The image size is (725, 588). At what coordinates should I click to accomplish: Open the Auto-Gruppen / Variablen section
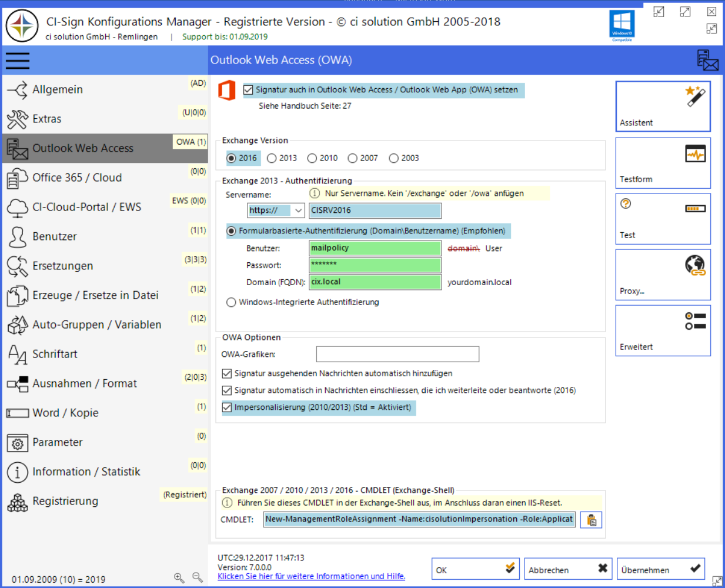[96, 325]
